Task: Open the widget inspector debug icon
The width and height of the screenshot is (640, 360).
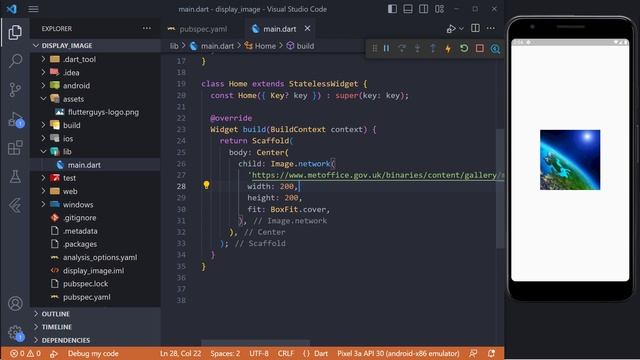Action: (495, 49)
